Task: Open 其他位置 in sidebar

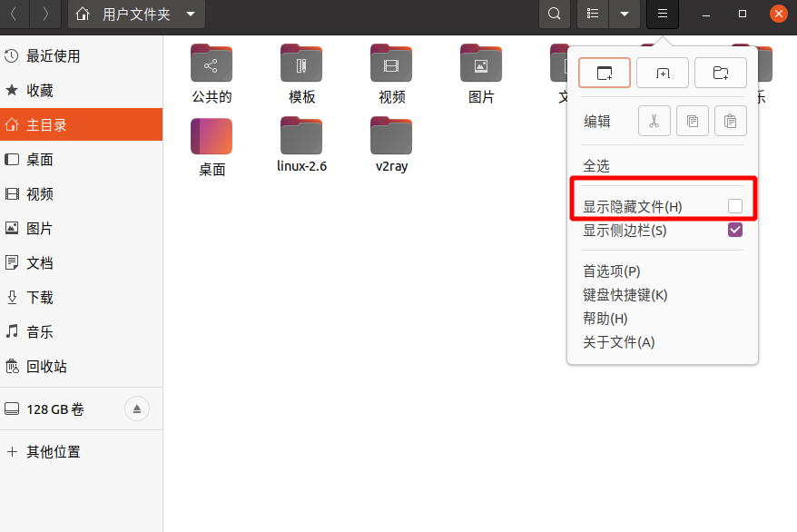Action: 82,452
